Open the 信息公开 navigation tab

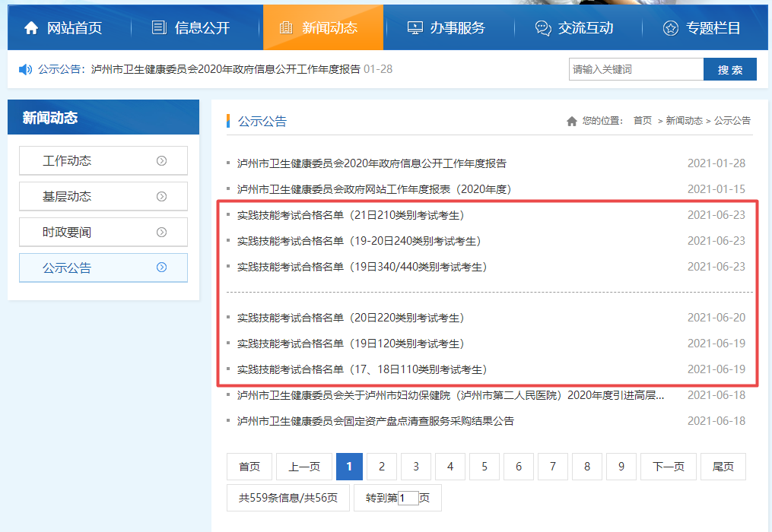point(202,28)
